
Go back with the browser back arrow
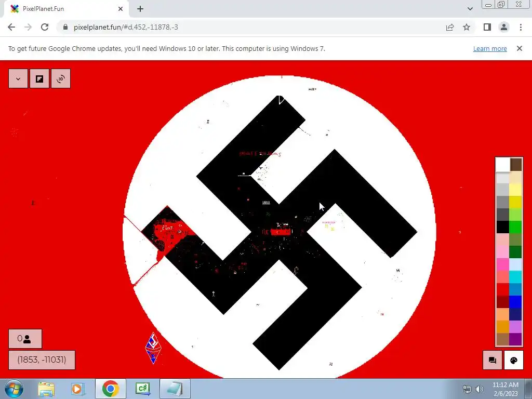[x=11, y=27]
